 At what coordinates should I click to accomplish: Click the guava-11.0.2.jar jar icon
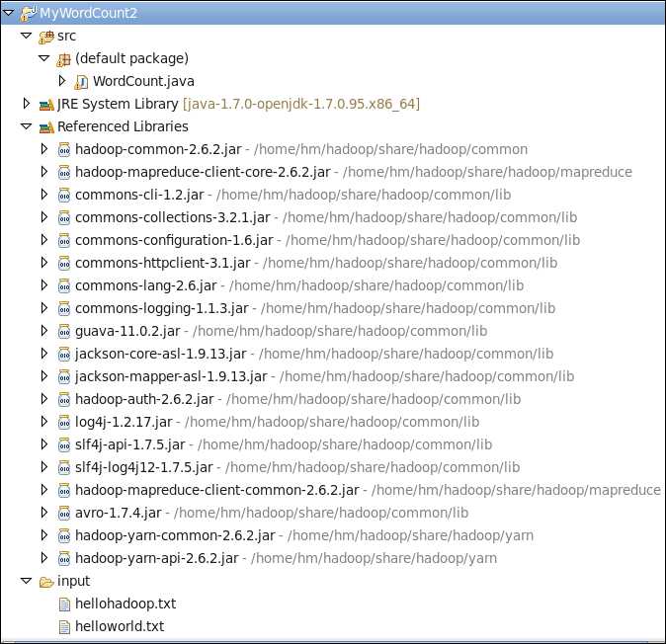tap(64, 331)
